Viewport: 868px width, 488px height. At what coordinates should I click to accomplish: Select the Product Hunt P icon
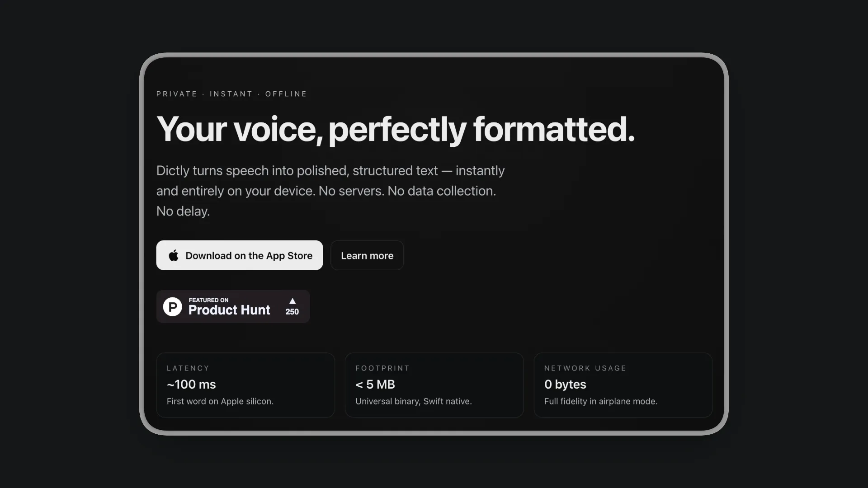click(172, 306)
